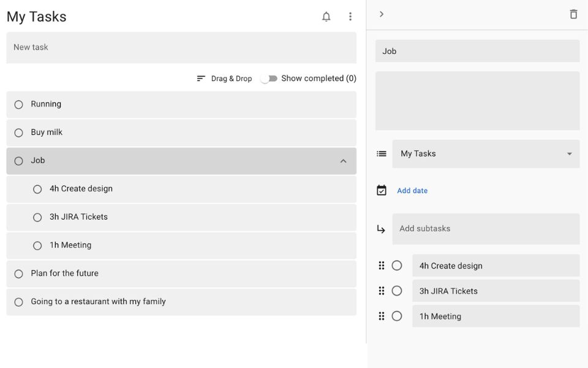Mark the Running task as complete

coord(18,104)
